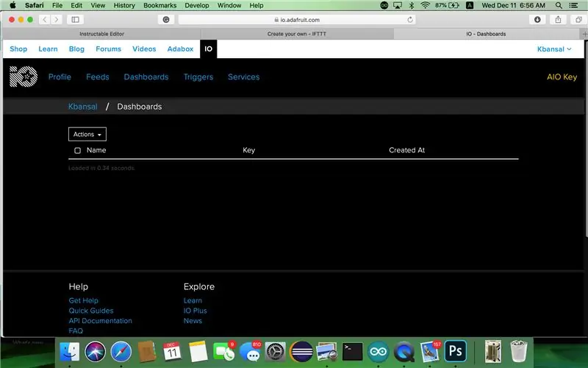Viewport: 588px width, 368px height.
Task: Switch to Create your own - IFTTT tab
Action: click(297, 34)
